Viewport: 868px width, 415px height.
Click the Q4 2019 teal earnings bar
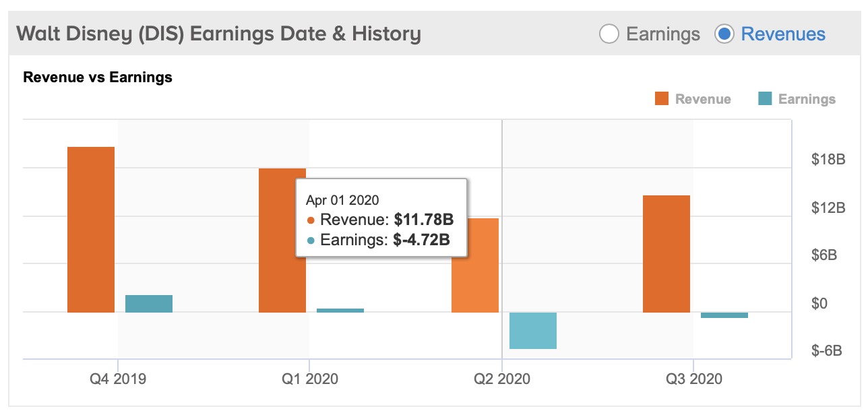click(149, 304)
